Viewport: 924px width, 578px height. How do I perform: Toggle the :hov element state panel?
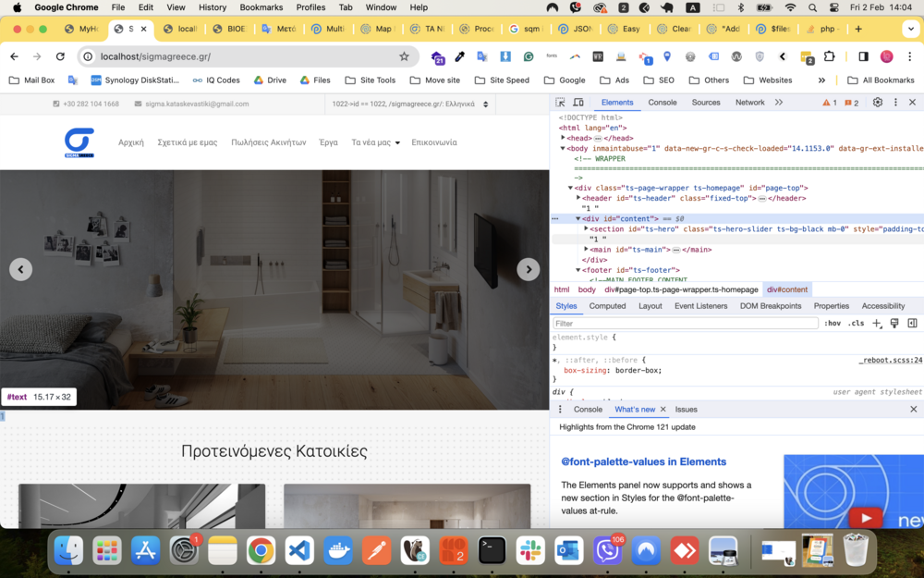pos(833,324)
